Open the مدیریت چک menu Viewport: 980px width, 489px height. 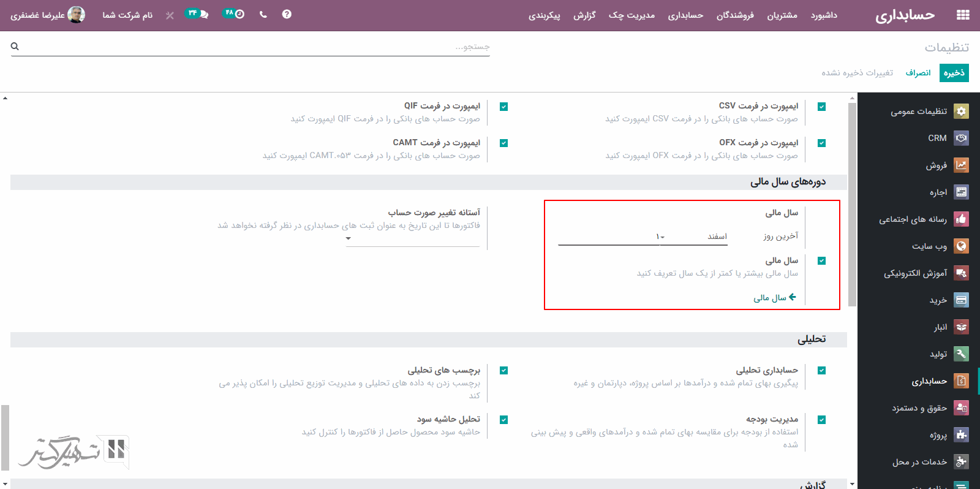coord(631,15)
